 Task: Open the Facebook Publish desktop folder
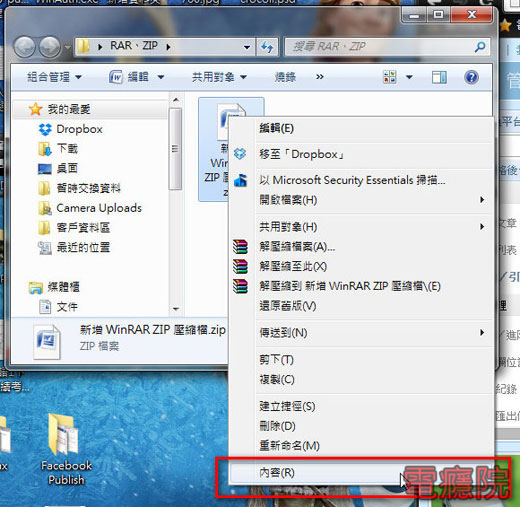click(65, 449)
